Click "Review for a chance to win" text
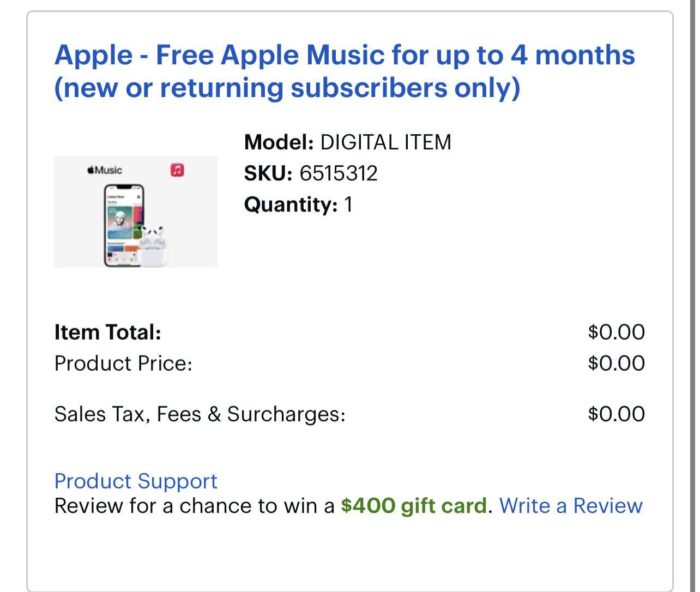This screenshot has height=592, width=700. [x=194, y=506]
